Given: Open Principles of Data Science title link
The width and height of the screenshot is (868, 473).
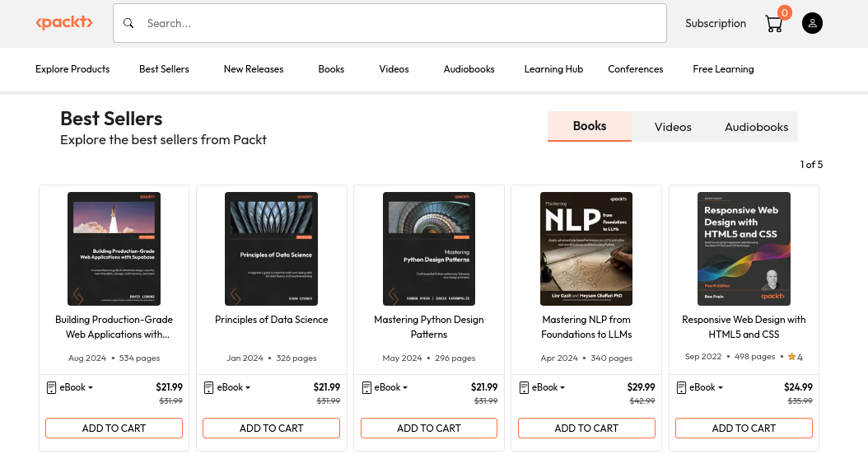Looking at the screenshot, I should pos(271,320).
